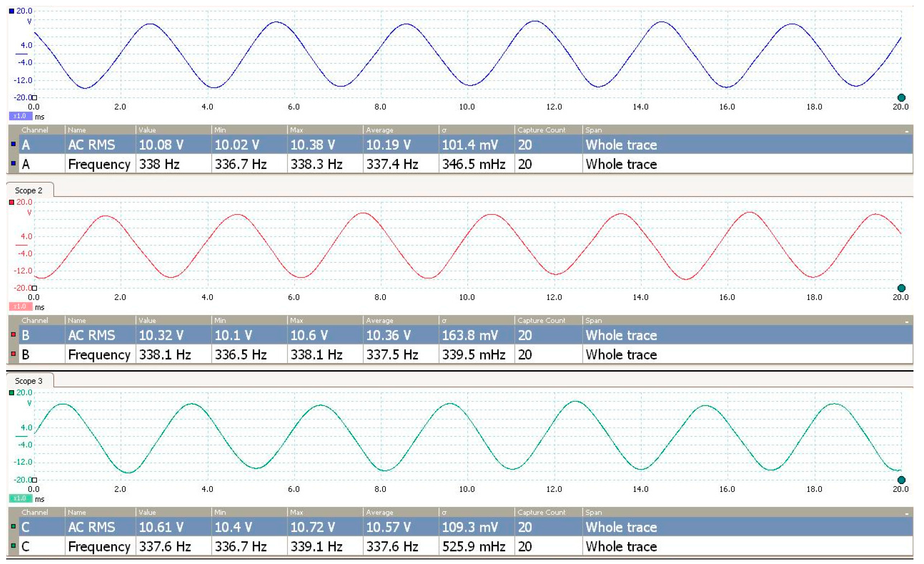
Task: Click the green x1.0 zoom factor box
Action: click(x=20, y=498)
